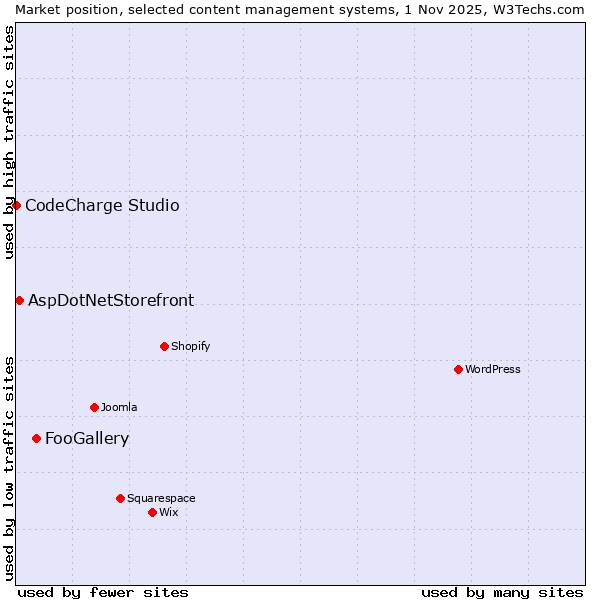Click the red AspDotNetStorefront data point
This screenshot has height=600, width=600.
point(19,300)
